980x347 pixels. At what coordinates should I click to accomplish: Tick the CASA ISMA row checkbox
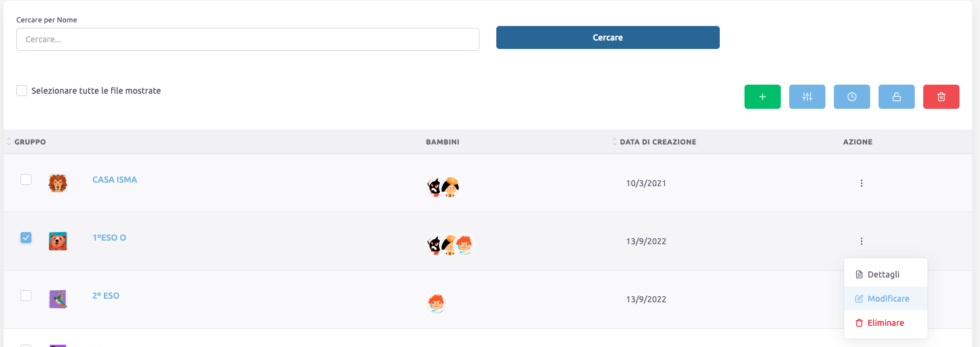tap(26, 180)
